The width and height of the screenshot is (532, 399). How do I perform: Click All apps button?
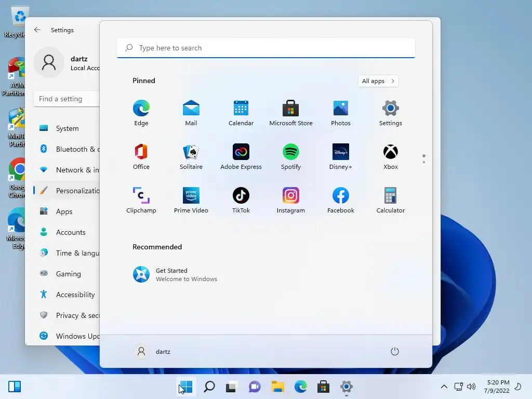[378, 81]
